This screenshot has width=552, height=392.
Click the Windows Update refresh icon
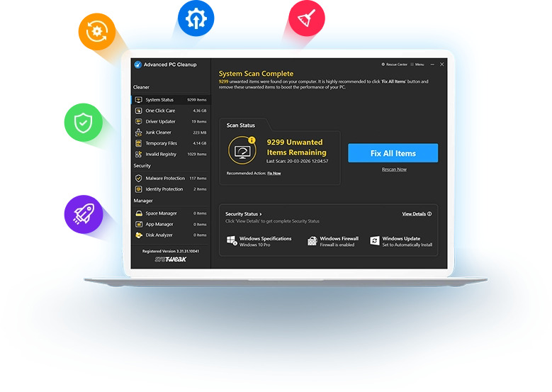[375, 241]
